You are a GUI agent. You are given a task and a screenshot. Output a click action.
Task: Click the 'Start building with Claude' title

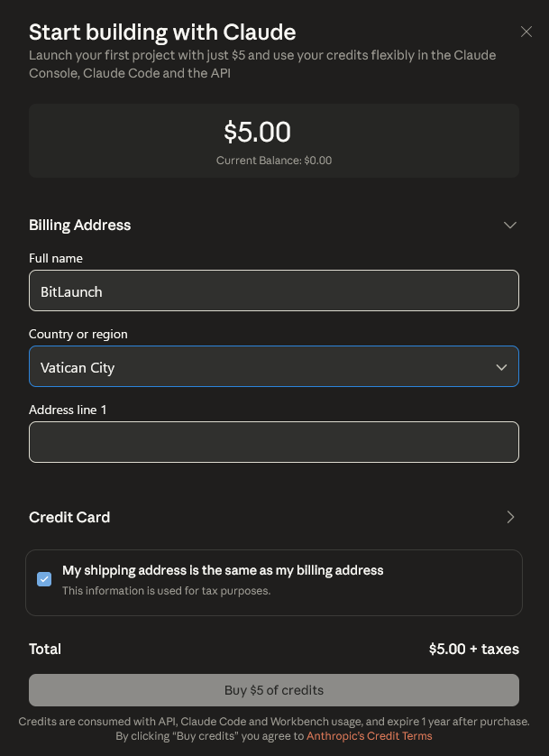coord(162,32)
